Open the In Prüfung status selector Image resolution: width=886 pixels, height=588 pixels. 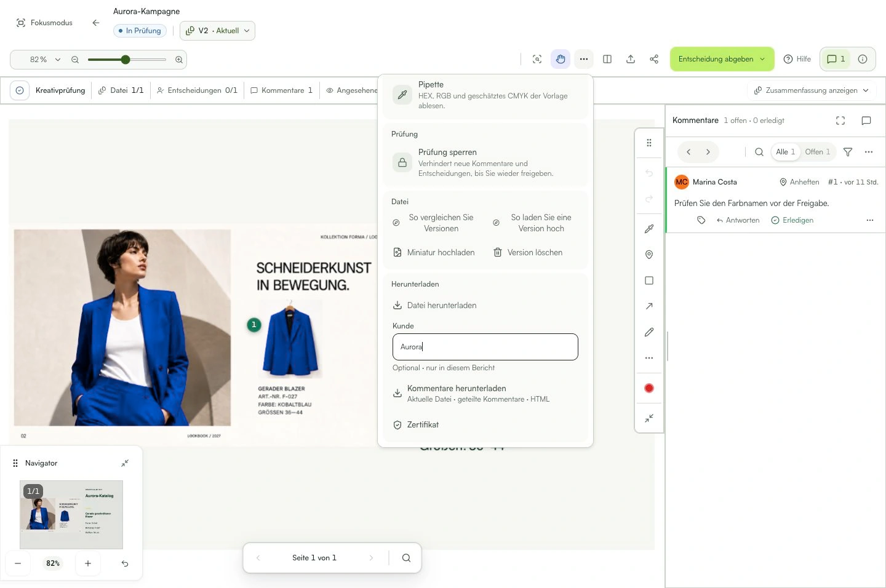tap(140, 31)
